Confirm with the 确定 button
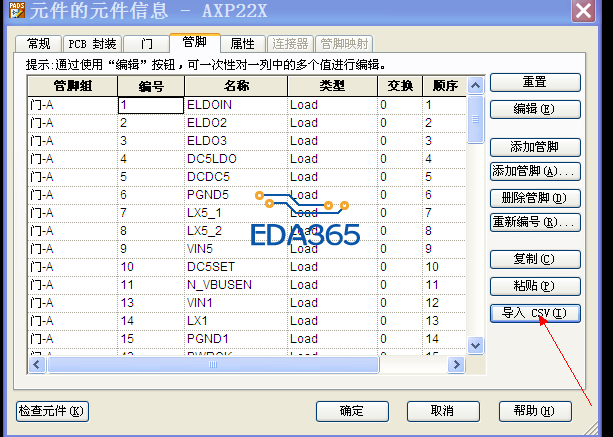613x437 pixels. [x=352, y=412]
